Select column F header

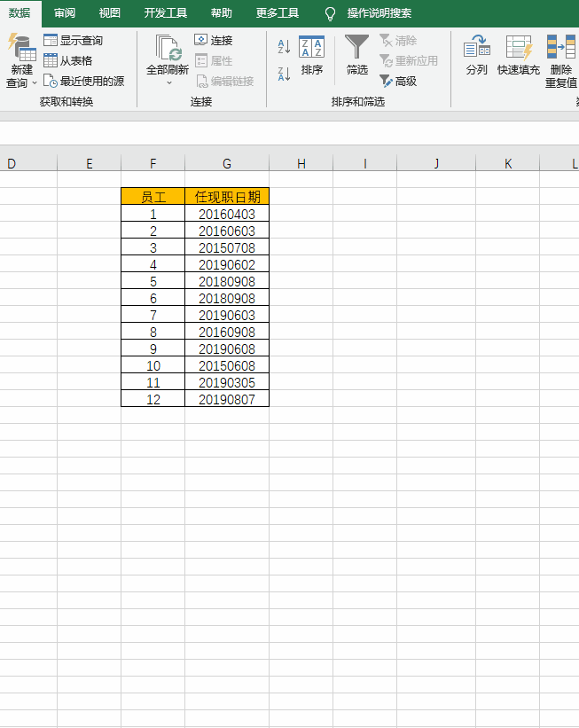point(153,163)
